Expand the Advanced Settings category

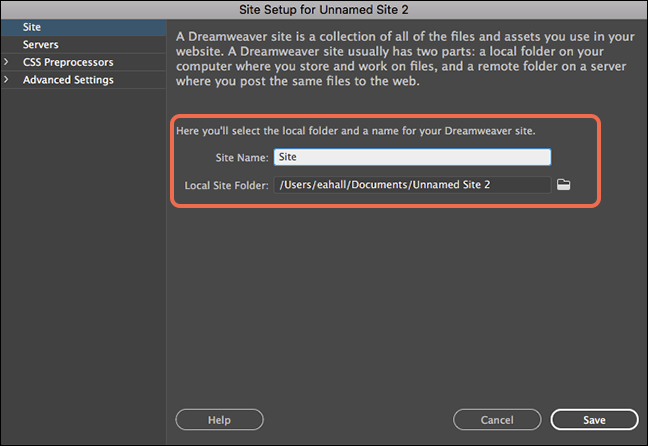pos(6,79)
